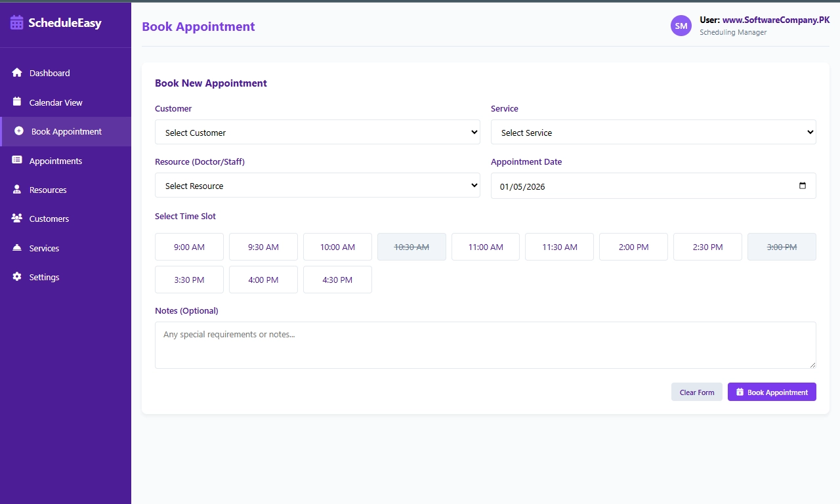Select the 9:00 AM time slot
This screenshot has width=840, height=504.
189,246
